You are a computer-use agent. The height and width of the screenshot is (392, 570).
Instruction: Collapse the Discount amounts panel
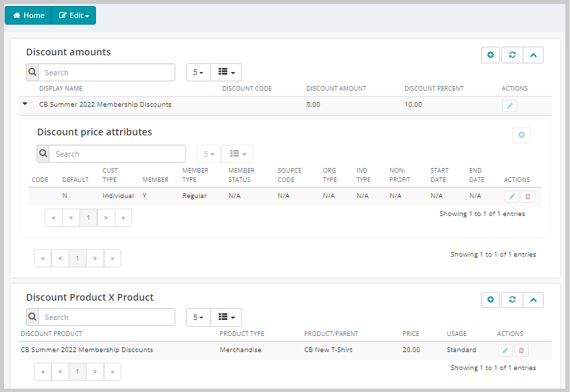[x=533, y=55]
